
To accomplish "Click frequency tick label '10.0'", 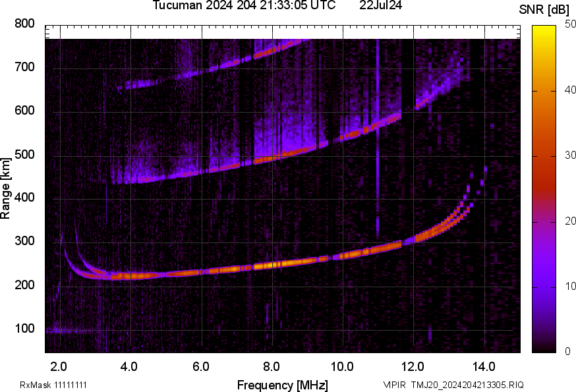I will (342, 367).
